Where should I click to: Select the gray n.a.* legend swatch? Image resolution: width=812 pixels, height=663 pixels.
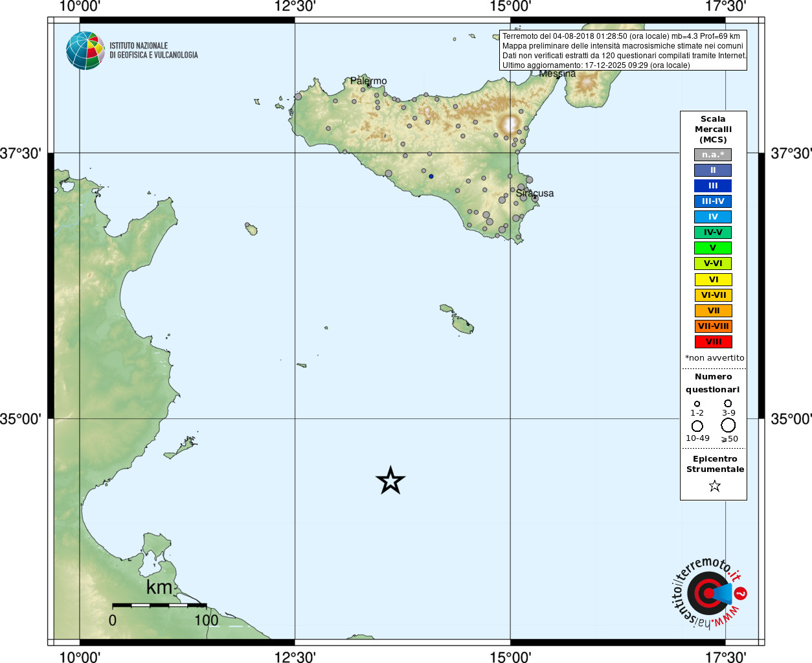713,155
